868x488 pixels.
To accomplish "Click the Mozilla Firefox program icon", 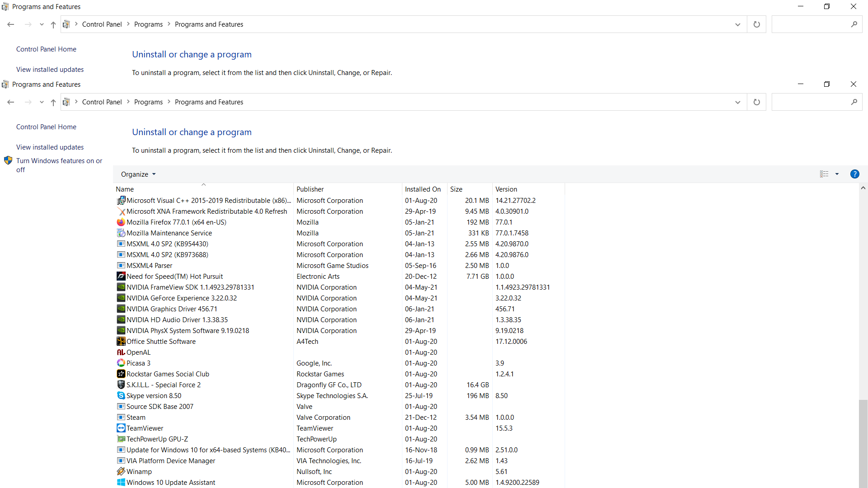I will [x=121, y=222].
